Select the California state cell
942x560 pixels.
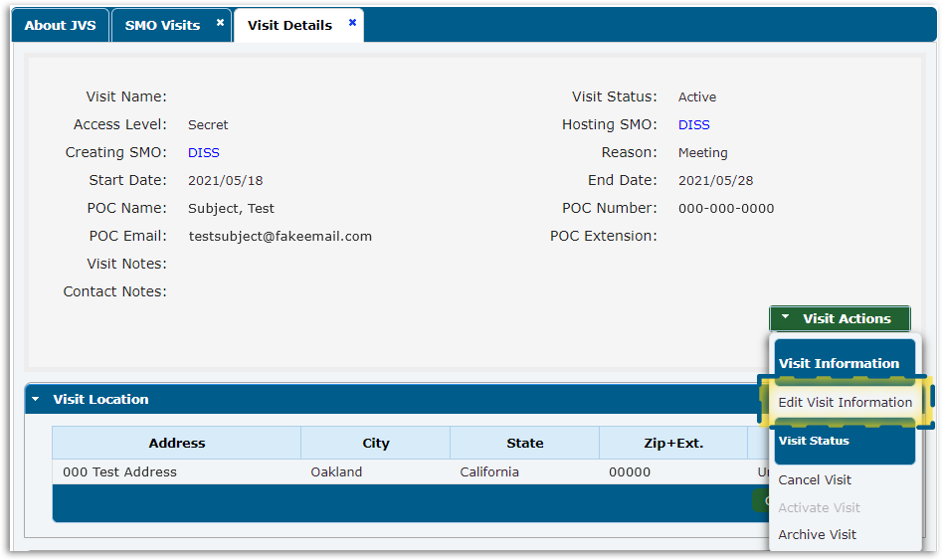[x=524, y=471]
